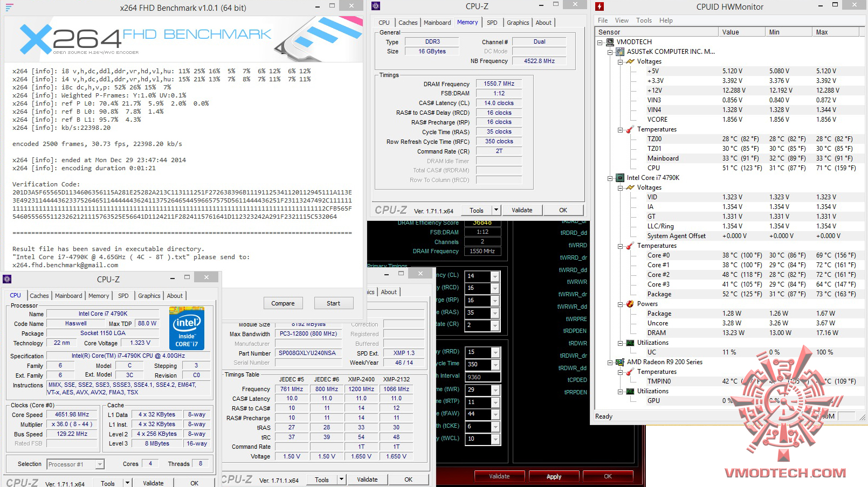Click the Intel inside Core i7 logo
The image size is (868, 487).
[x=186, y=328]
